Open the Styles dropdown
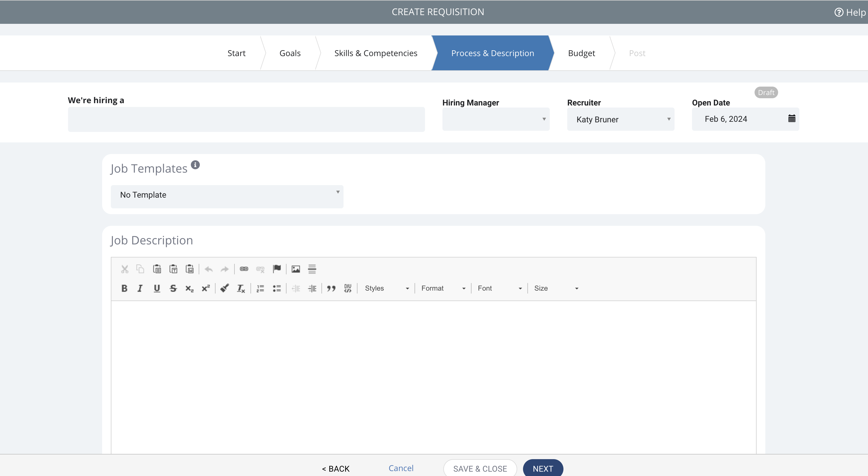Screen dimensions: 868x476 [387, 289]
